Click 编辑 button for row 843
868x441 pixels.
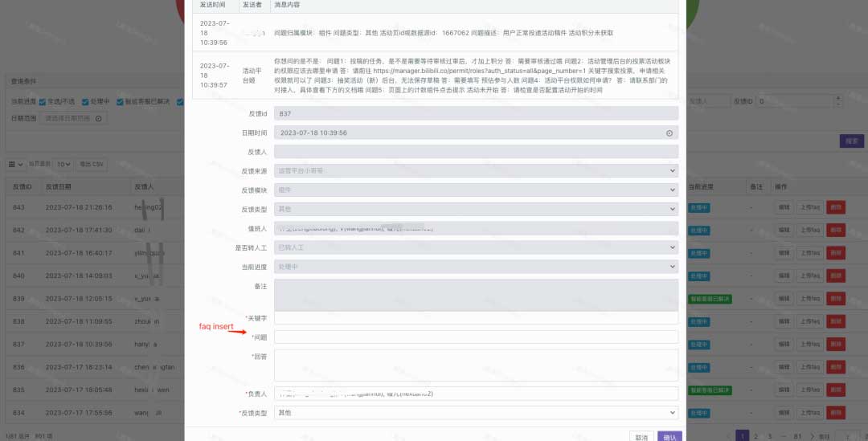[x=784, y=207]
